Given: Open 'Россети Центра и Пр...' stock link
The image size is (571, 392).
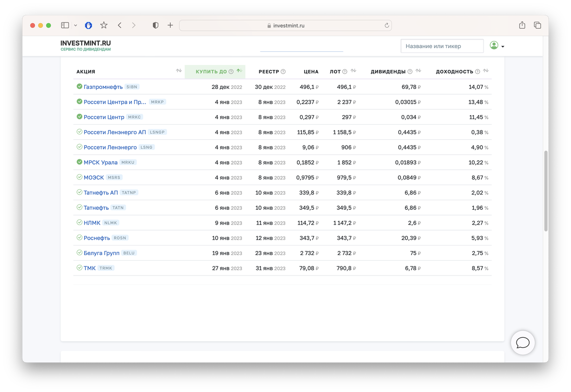Looking at the screenshot, I should click(x=115, y=102).
